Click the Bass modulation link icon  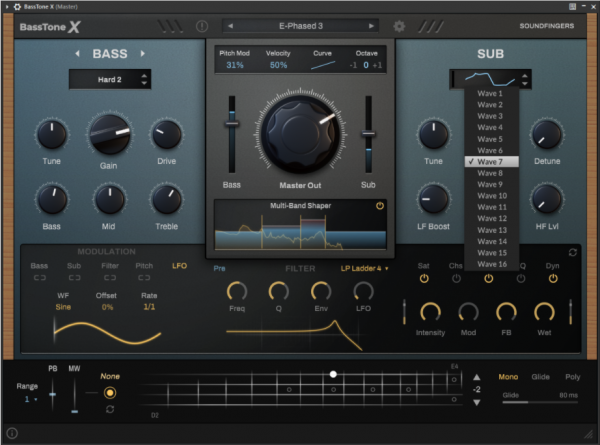(x=39, y=278)
